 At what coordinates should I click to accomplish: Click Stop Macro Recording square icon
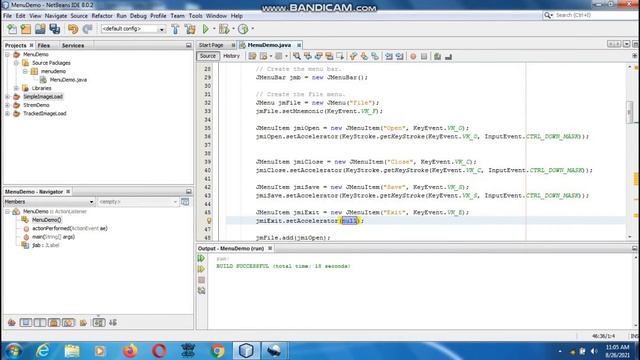click(x=424, y=56)
